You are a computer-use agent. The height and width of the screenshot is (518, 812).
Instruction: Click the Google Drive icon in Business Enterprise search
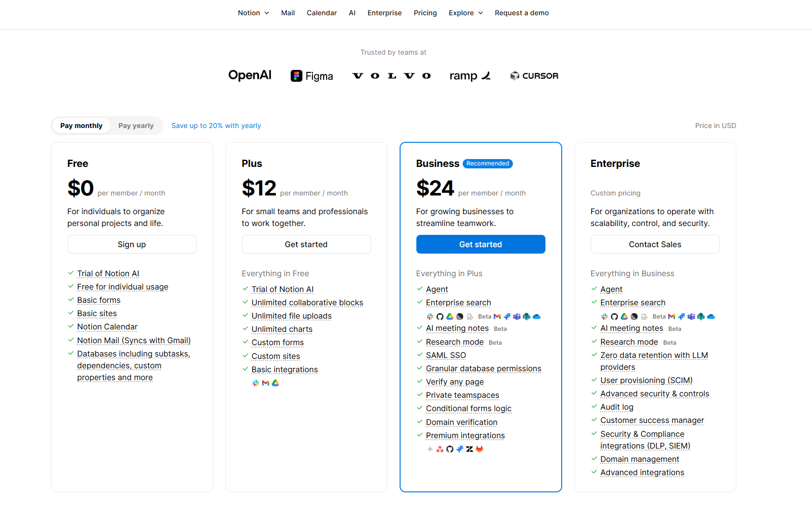click(450, 317)
